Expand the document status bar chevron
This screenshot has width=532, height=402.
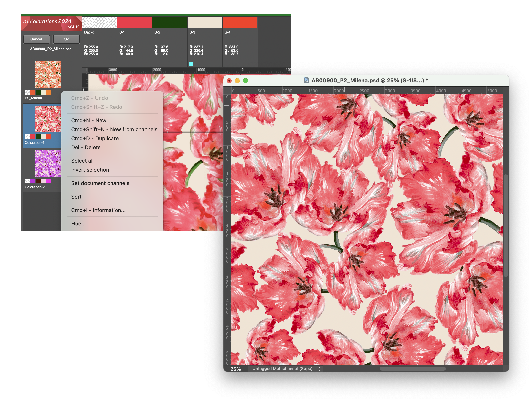(320, 369)
